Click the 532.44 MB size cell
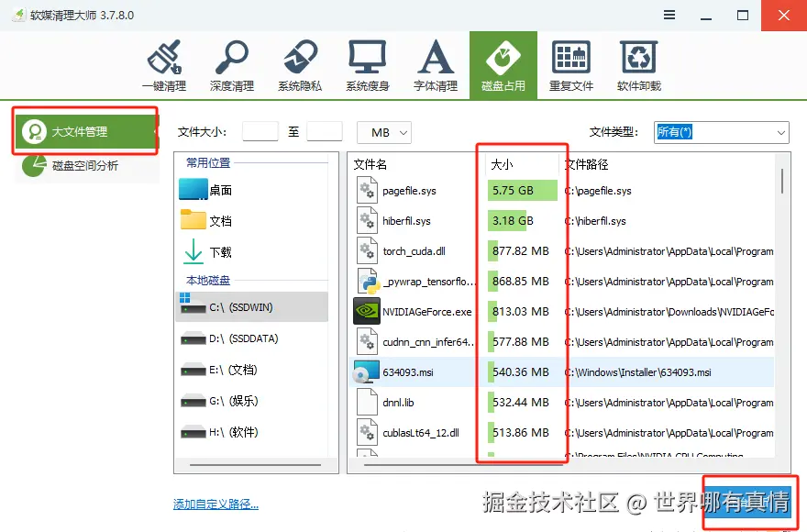Viewport: 807px width, 532px height. [523, 403]
